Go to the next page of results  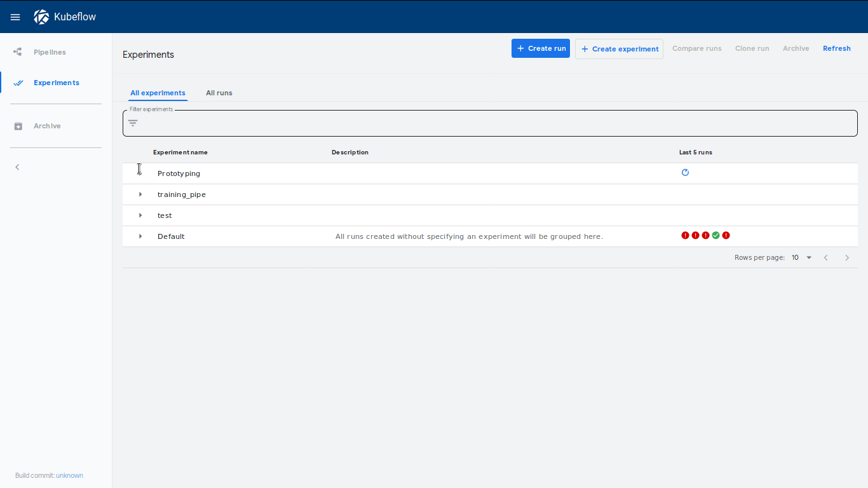pyautogui.click(x=846, y=258)
